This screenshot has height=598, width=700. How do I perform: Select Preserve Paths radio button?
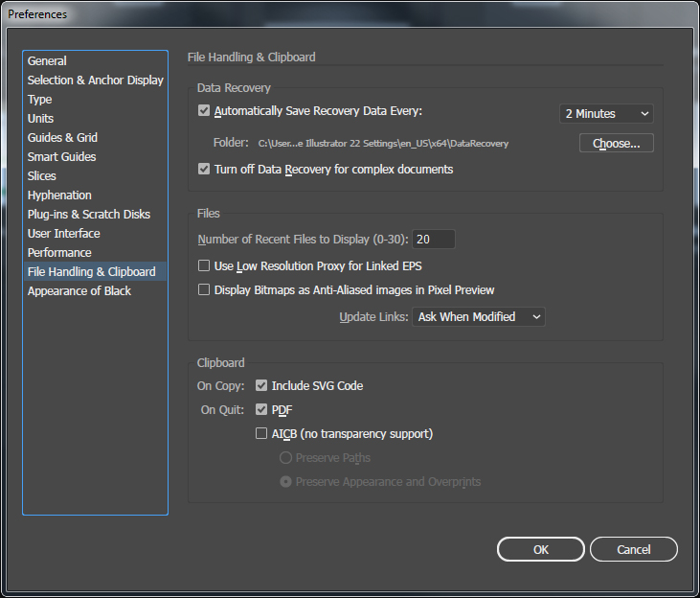[x=285, y=458]
